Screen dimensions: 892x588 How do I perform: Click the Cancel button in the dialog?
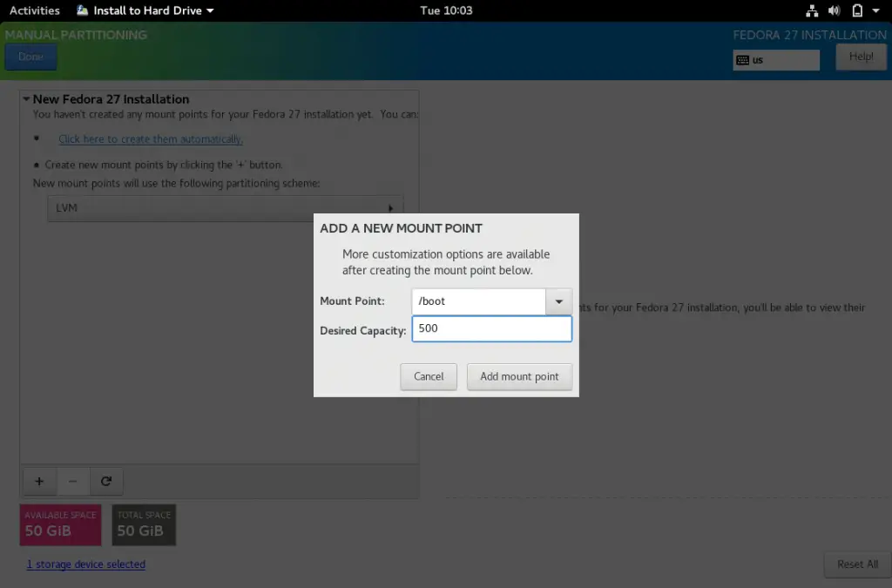click(x=429, y=376)
